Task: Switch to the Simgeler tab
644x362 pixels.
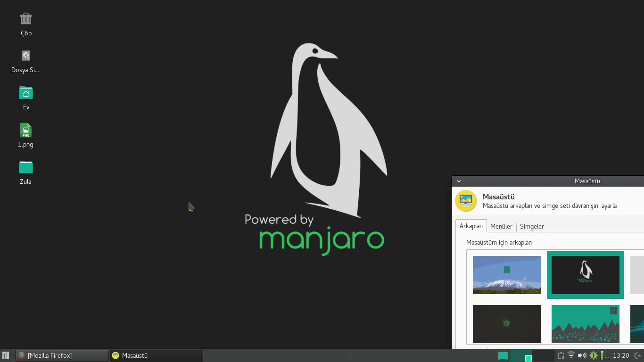Action: (x=532, y=226)
